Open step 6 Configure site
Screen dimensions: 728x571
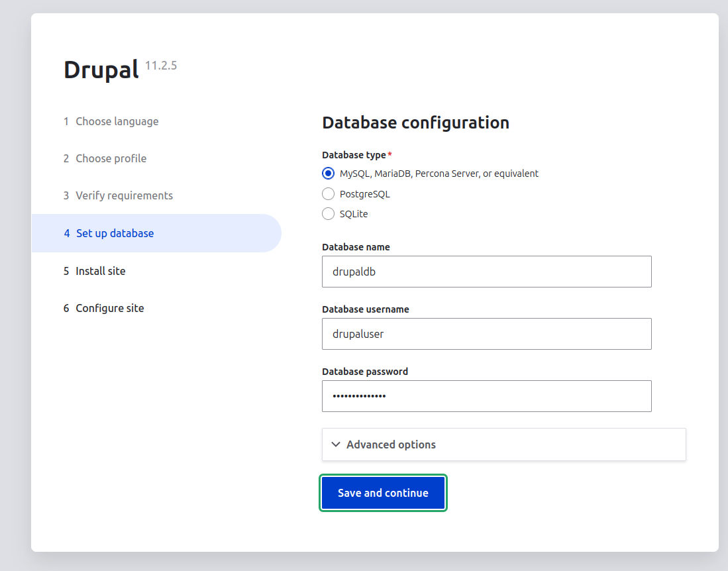click(x=109, y=308)
